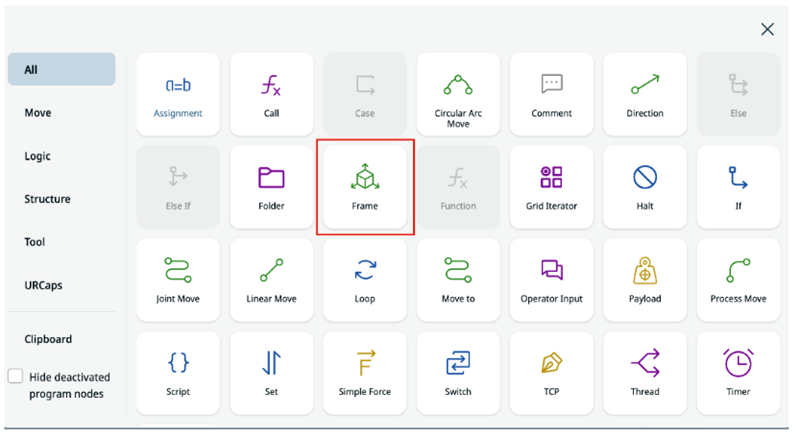This screenshot has width=800, height=439.
Task: Add an Operator Input node
Action: tap(551, 279)
